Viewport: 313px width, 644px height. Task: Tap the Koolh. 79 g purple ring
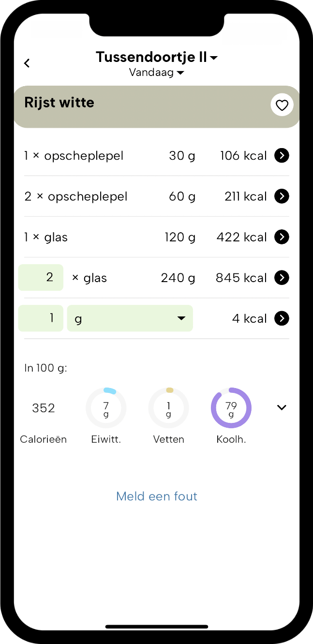pyautogui.click(x=231, y=408)
